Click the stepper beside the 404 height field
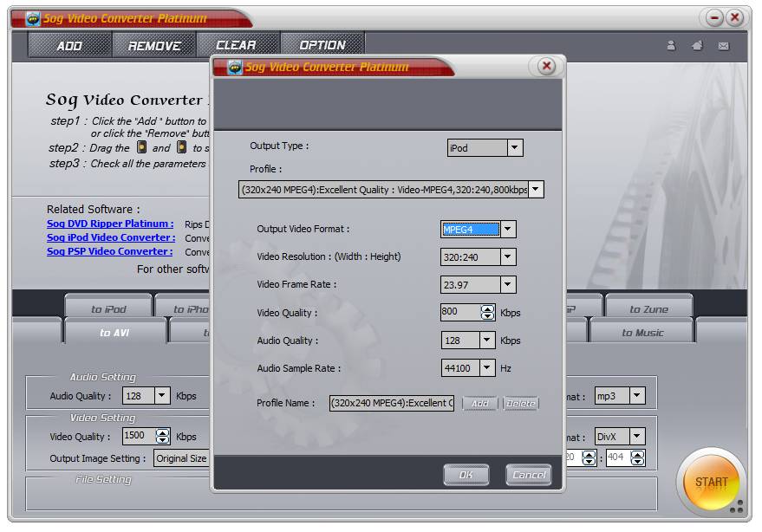Screen dimensions: 762x532 (x=637, y=457)
